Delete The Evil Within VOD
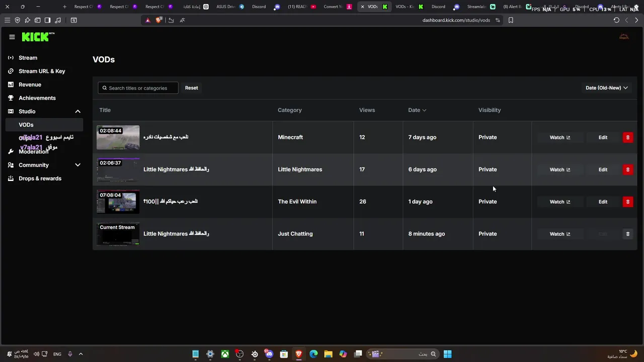This screenshot has width=644, height=362. click(x=627, y=202)
